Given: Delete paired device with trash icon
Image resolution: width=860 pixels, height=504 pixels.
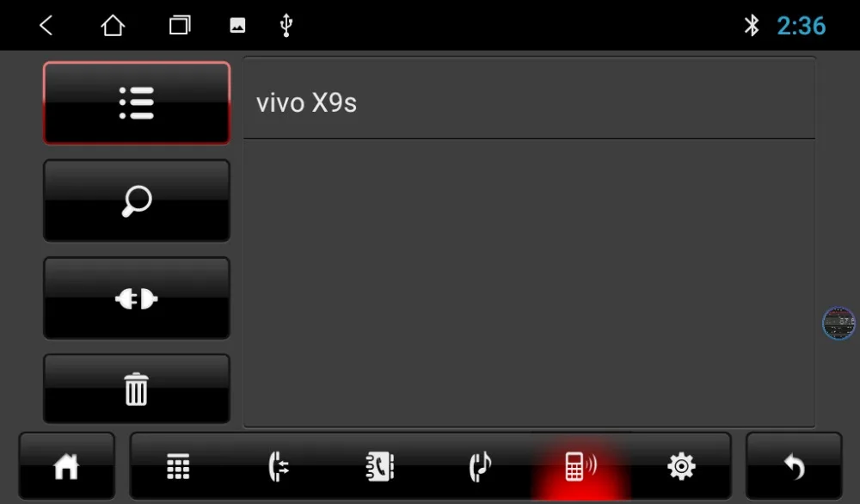Looking at the screenshot, I should click(137, 389).
